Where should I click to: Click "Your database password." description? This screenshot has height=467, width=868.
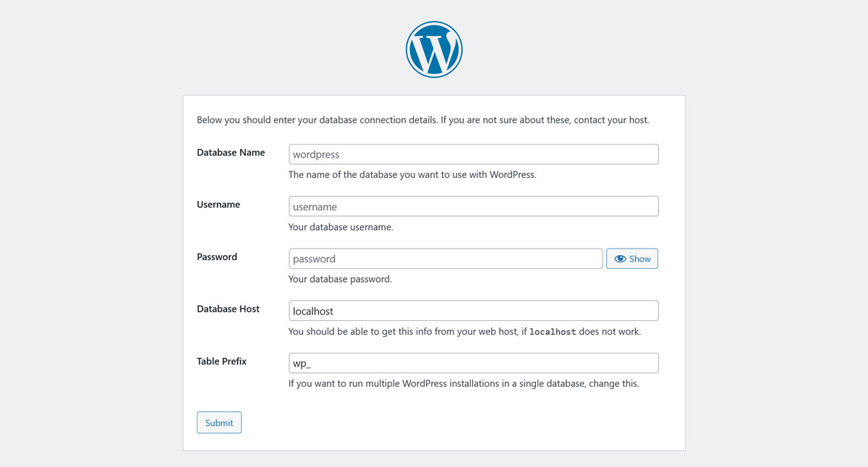tap(340, 279)
